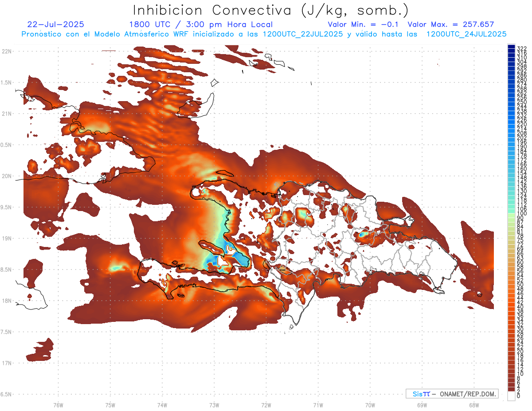Pick the dark blue 322 swatch on colorbar
The height and width of the screenshot is (411, 532).
pos(511,47)
